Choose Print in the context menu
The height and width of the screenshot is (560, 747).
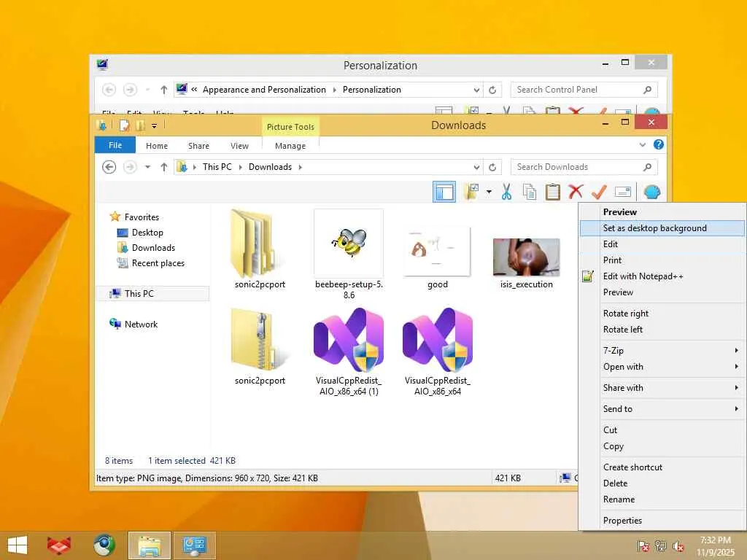662,260
